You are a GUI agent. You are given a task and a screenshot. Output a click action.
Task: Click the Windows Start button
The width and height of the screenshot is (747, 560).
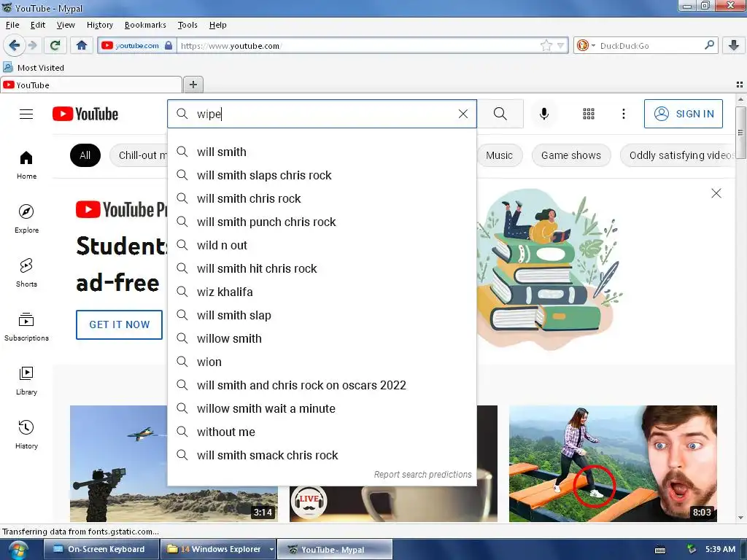[17, 550]
